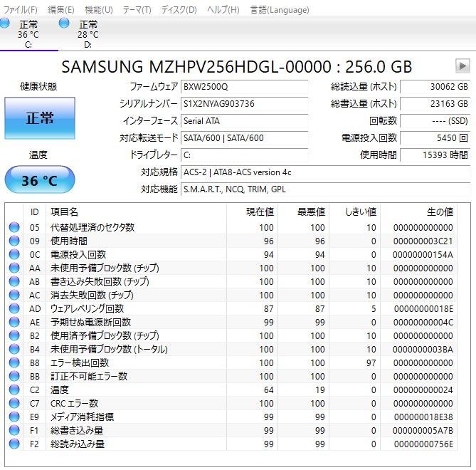
Task: Select the C: drive tab at 36 °C
Action: (28, 34)
